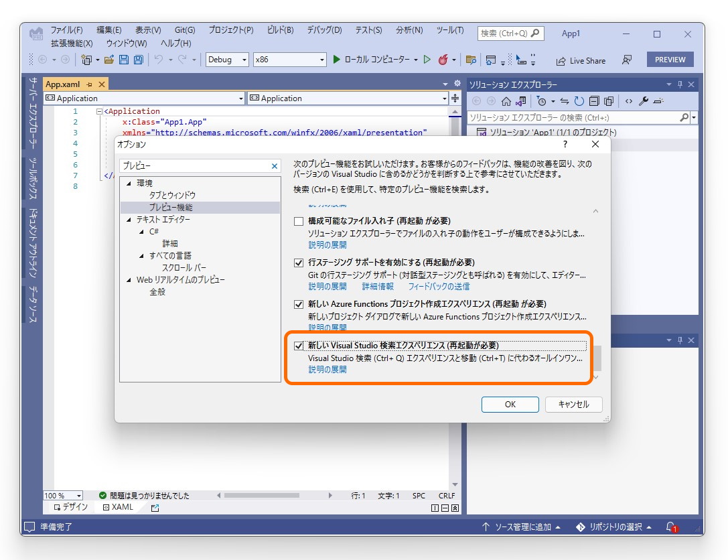Click the View Code brackets icon
728x560 pixels.
coord(629,101)
